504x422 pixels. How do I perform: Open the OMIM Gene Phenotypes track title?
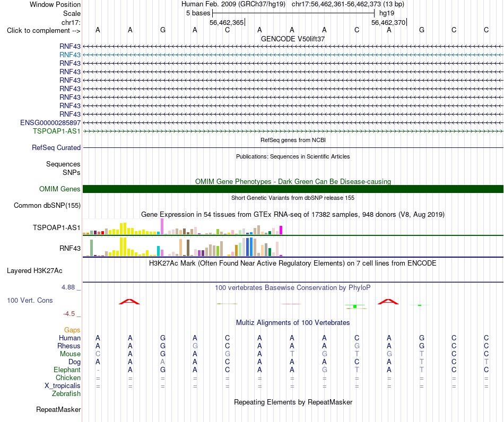(x=293, y=181)
